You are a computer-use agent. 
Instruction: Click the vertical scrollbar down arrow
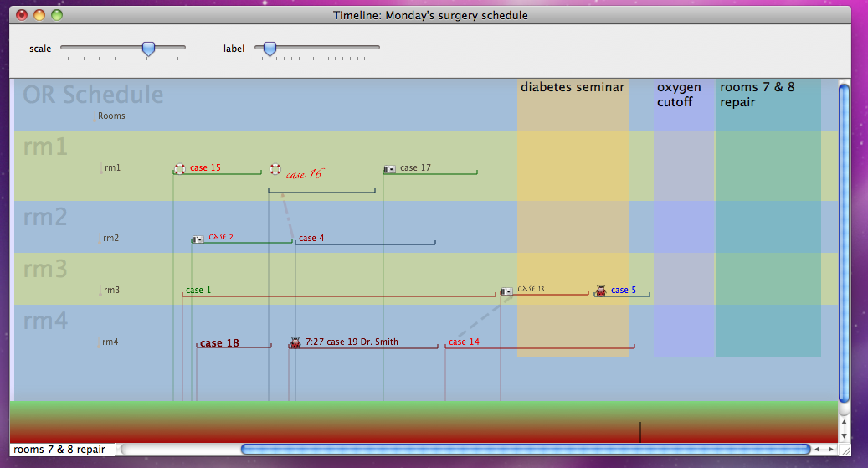[844, 435]
